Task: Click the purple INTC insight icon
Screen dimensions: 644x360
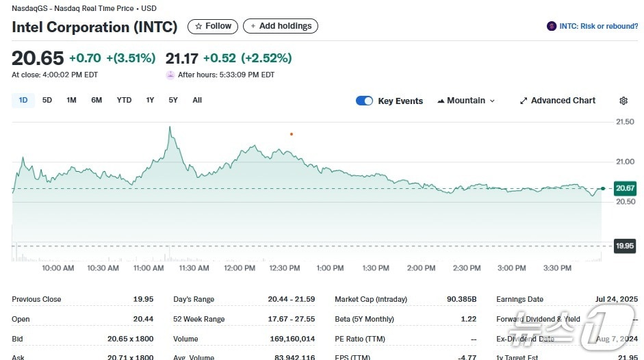Action: tap(552, 26)
